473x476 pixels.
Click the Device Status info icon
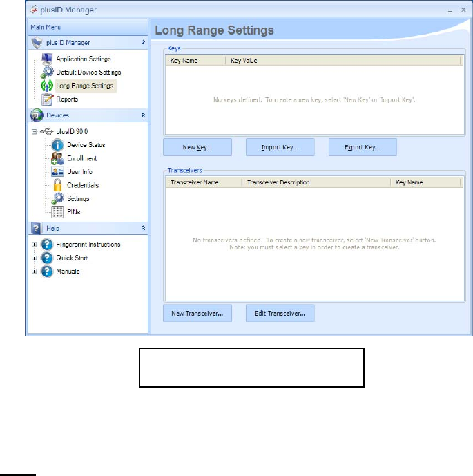57,145
